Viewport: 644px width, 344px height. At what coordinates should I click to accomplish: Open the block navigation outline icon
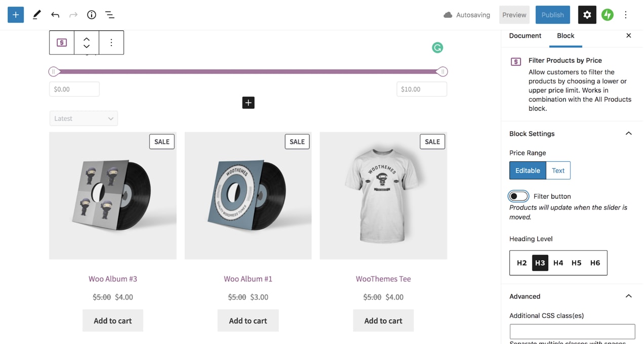point(110,15)
